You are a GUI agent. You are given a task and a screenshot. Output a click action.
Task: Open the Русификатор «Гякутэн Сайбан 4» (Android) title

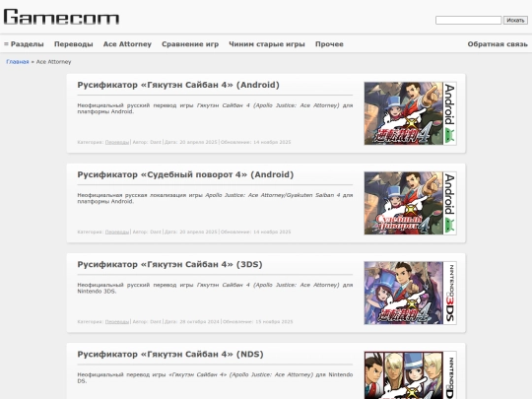(x=178, y=85)
